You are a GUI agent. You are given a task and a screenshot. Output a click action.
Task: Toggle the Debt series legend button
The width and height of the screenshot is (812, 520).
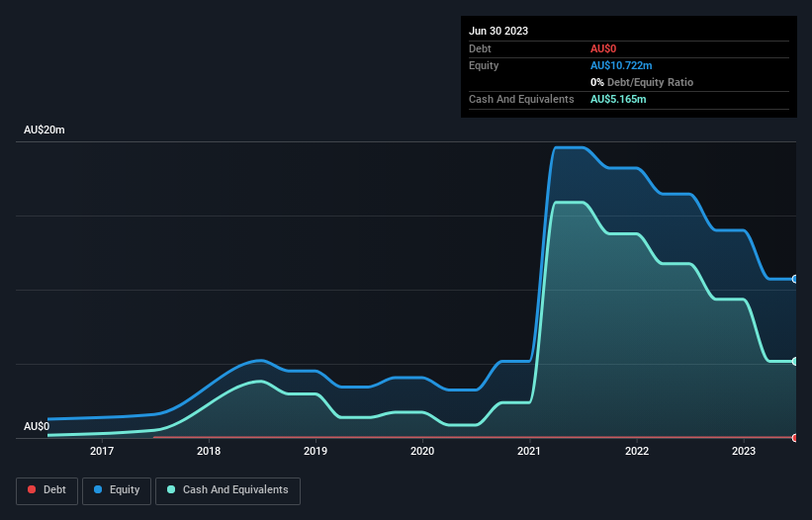click(x=47, y=490)
